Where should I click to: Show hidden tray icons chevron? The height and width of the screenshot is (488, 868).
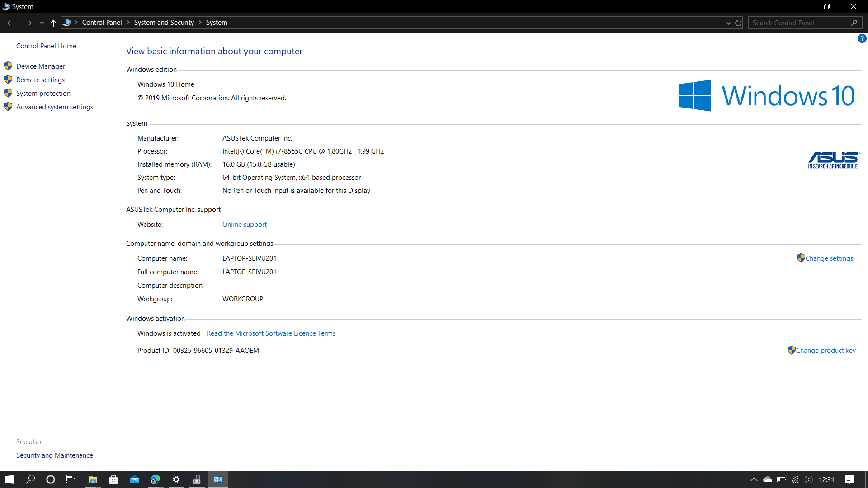754,479
